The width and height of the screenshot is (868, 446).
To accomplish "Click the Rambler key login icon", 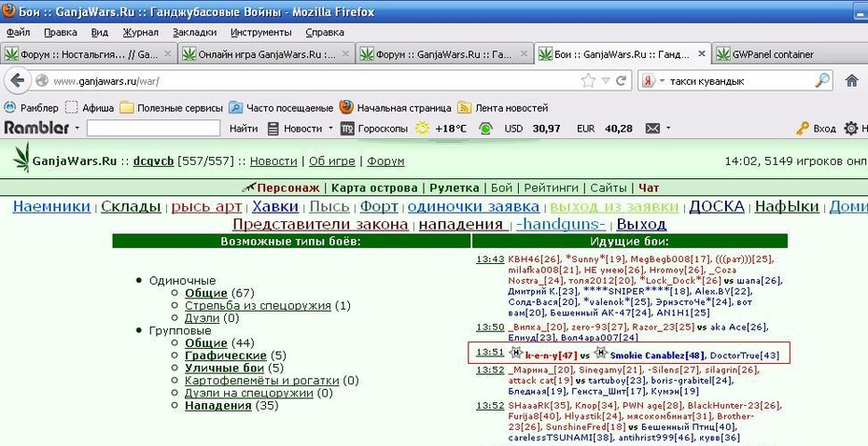I will pos(803,129).
